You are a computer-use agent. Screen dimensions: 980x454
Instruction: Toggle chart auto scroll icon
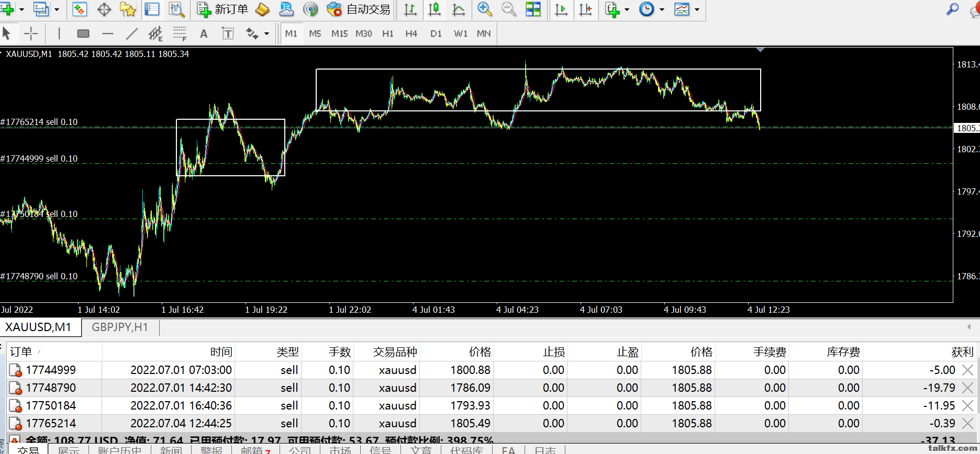(x=561, y=9)
